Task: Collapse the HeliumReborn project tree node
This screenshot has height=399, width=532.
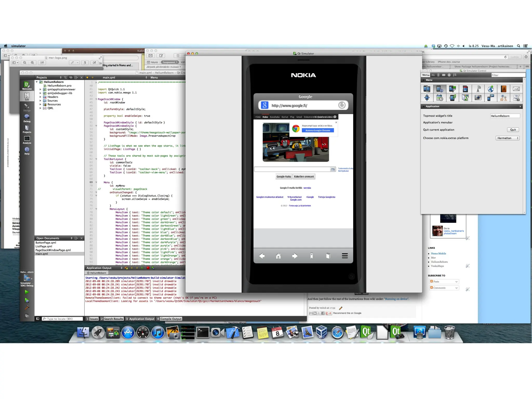Action: 37,82
